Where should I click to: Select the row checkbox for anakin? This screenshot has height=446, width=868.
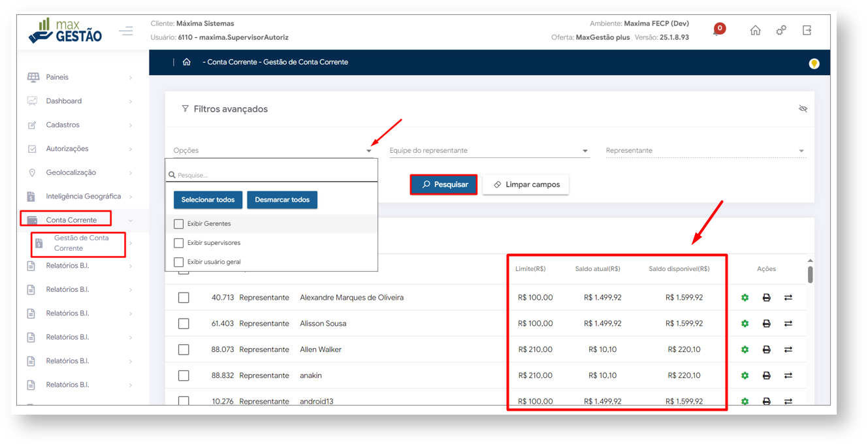(x=184, y=376)
